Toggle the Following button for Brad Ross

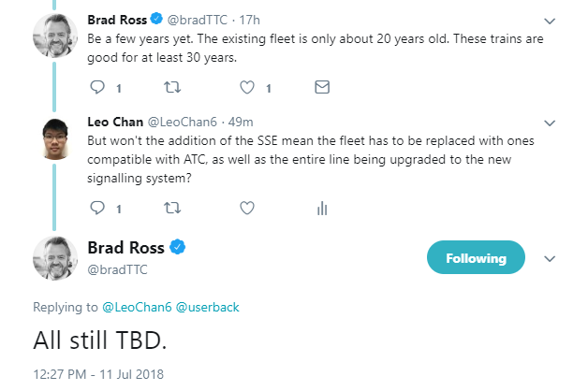point(476,258)
